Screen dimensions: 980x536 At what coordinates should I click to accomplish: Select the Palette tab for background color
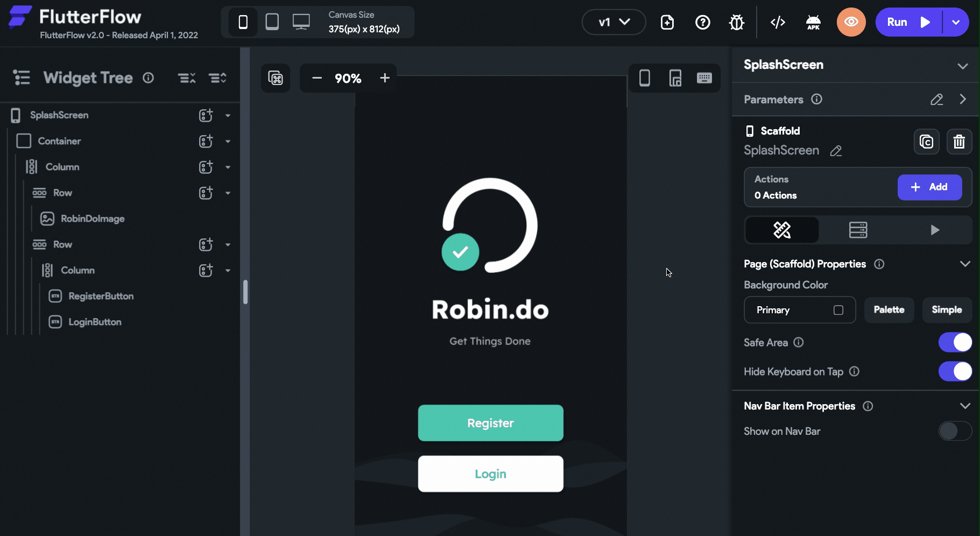[x=889, y=310]
